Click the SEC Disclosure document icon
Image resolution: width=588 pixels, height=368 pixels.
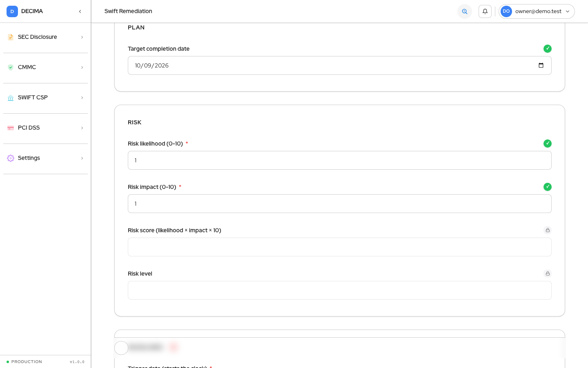click(x=11, y=37)
